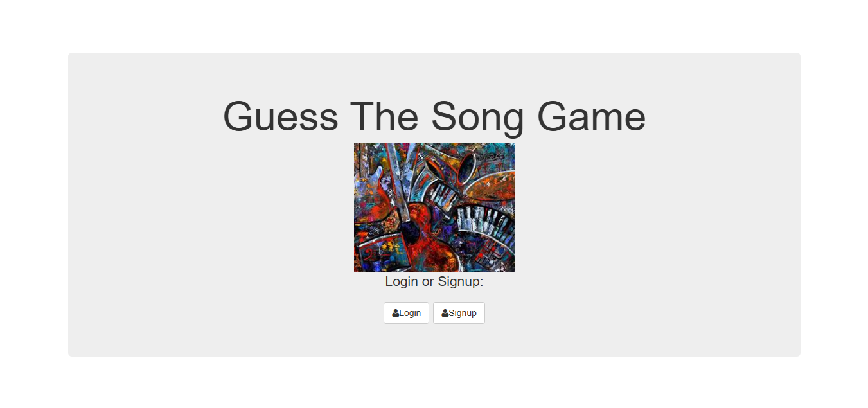This screenshot has width=868, height=408.
Task: Click the colorful music painting image
Action: (x=434, y=208)
